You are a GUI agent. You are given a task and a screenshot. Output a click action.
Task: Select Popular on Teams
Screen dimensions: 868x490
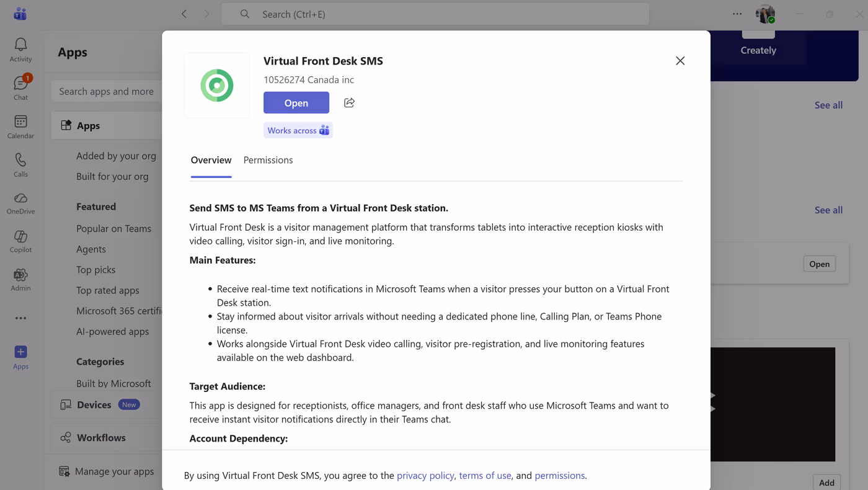tap(113, 228)
